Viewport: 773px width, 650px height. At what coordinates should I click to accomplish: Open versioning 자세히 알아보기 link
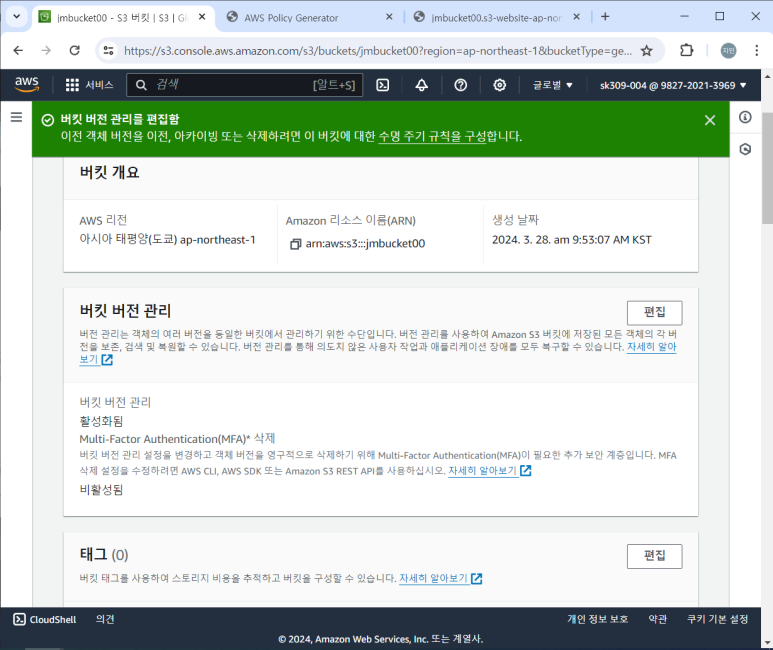[x=651, y=347]
